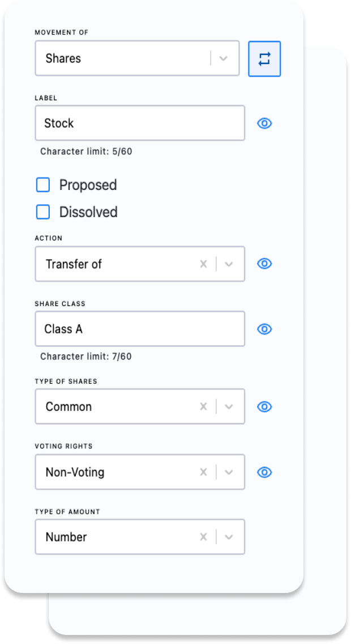Check the Proposed checkbox
The height and width of the screenshot is (644, 351).
(x=43, y=184)
